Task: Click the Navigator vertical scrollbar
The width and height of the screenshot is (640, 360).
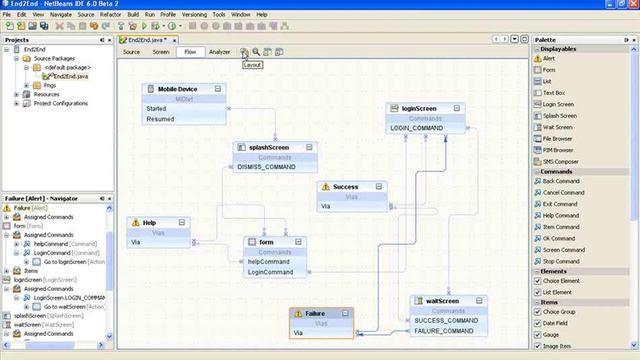Action: click(109, 271)
